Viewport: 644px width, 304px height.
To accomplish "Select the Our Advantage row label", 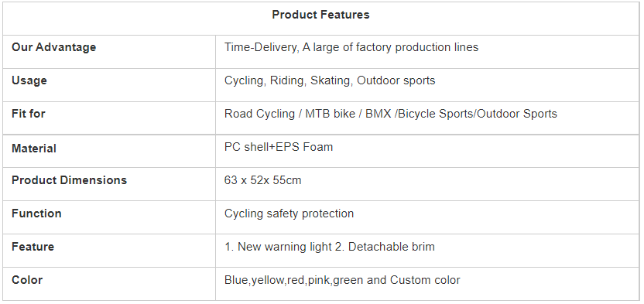I will pyautogui.click(x=54, y=47).
